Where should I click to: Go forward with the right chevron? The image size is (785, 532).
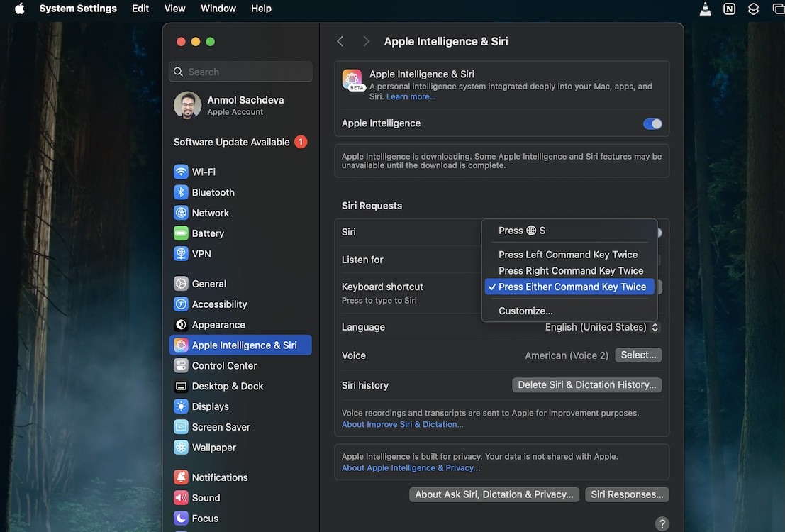coord(366,42)
